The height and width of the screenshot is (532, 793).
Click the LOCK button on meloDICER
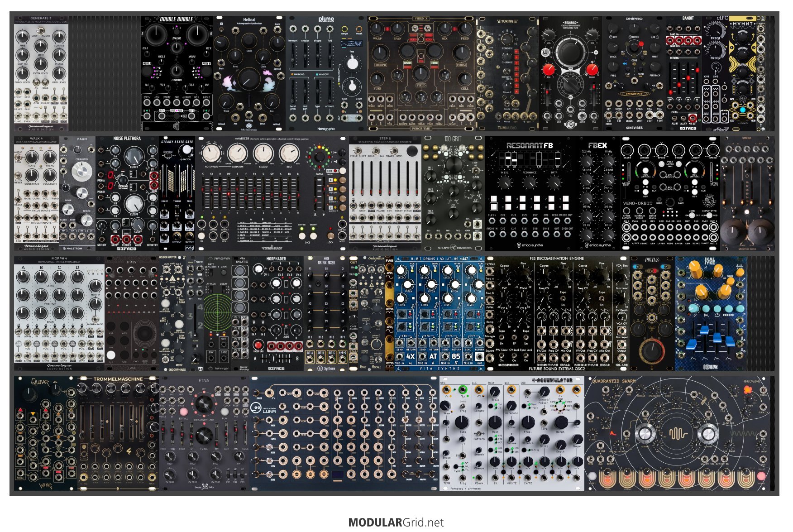(330, 236)
